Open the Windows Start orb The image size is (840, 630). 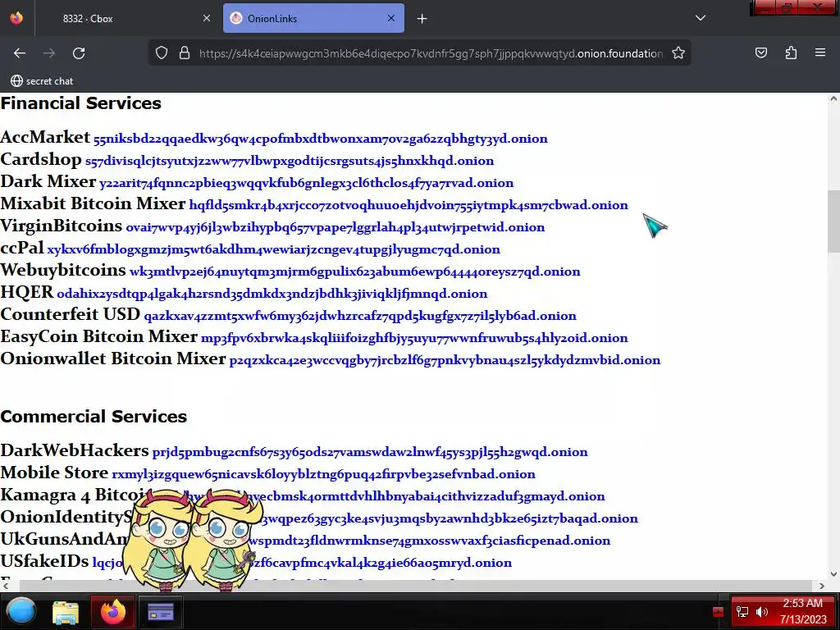click(21, 611)
